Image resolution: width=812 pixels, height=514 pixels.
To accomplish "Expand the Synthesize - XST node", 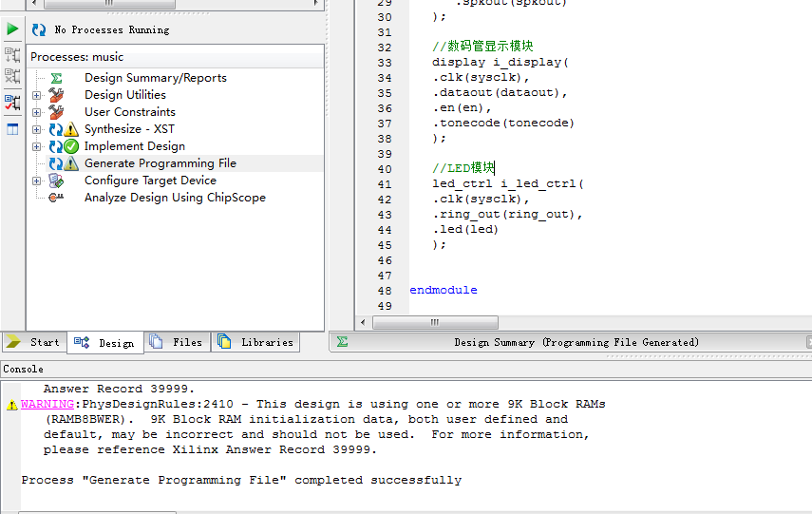I will click(x=37, y=129).
